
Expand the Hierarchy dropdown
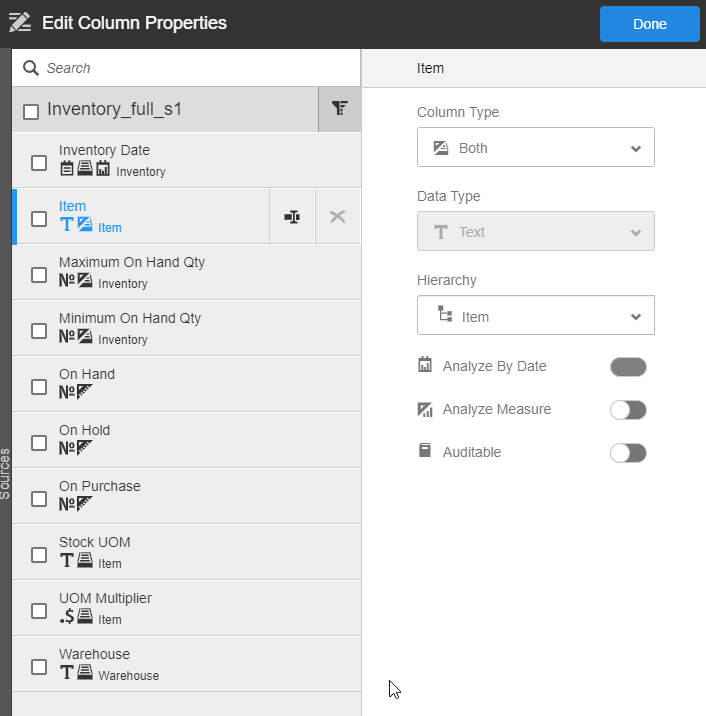[535, 316]
